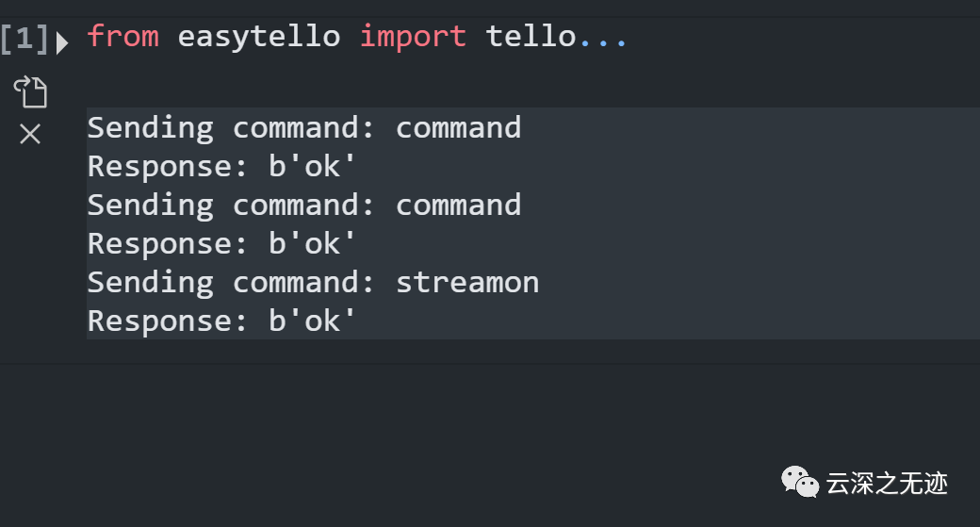Expand the collapsed code cell triangle

pyautogui.click(x=62, y=41)
